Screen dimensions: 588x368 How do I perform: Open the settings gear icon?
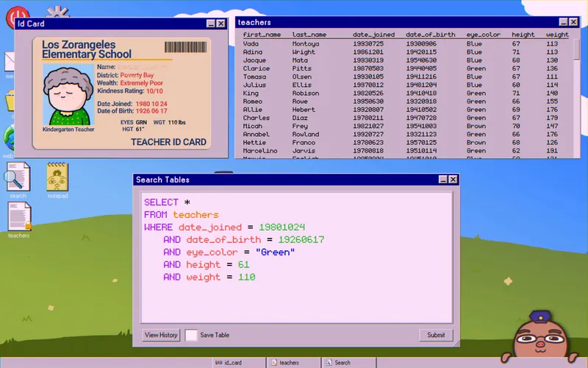click(57, 12)
